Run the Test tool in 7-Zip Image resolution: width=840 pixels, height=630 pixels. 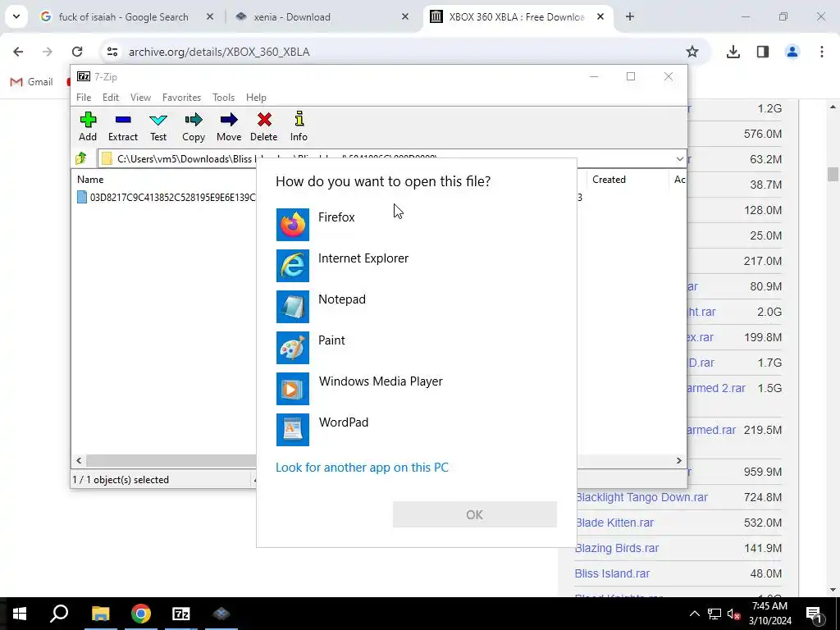point(158,127)
